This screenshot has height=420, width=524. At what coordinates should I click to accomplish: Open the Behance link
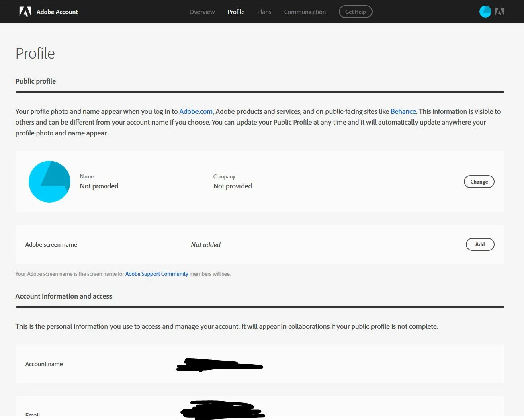tap(403, 111)
